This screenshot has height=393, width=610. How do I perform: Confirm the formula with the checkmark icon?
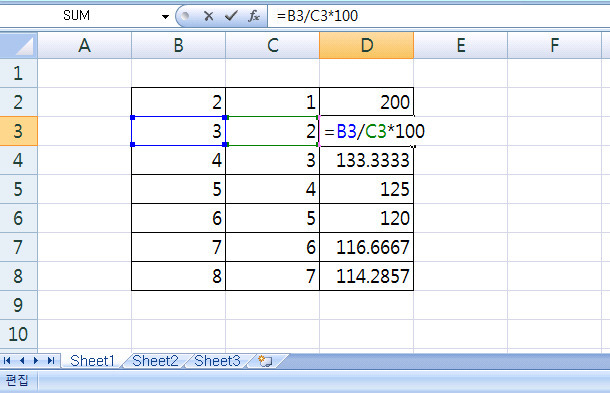point(231,16)
